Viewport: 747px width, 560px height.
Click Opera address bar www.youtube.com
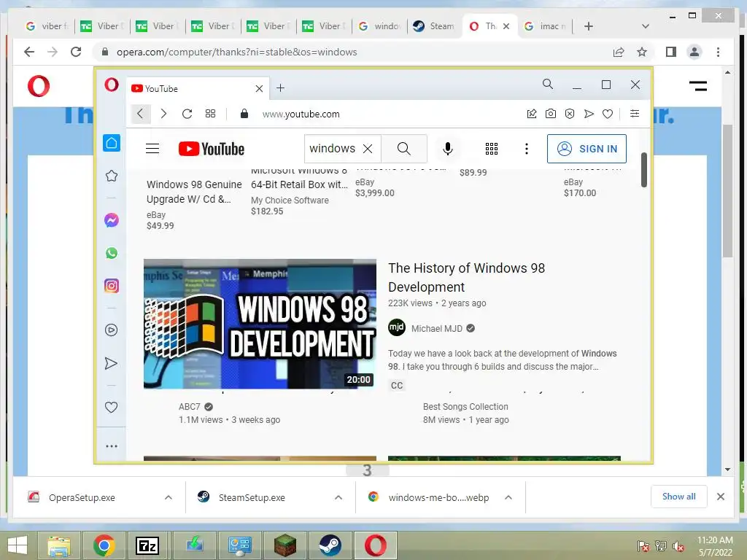click(x=301, y=114)
